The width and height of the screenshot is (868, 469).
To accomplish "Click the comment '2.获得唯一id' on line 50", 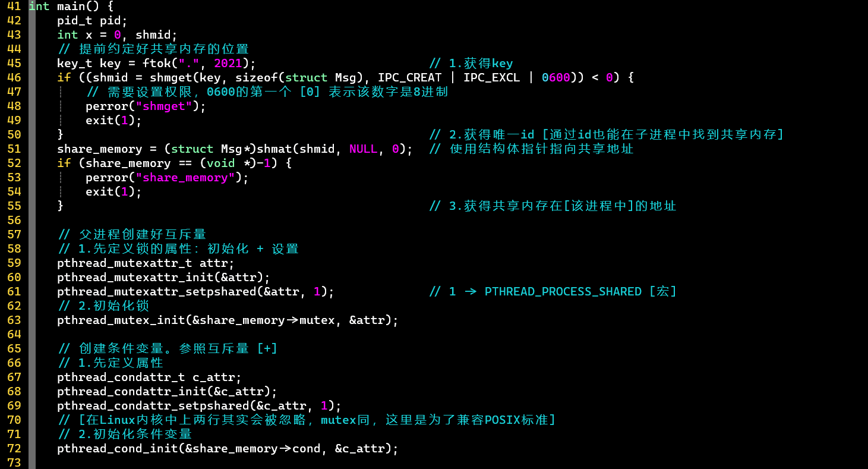I will point(482,135).
